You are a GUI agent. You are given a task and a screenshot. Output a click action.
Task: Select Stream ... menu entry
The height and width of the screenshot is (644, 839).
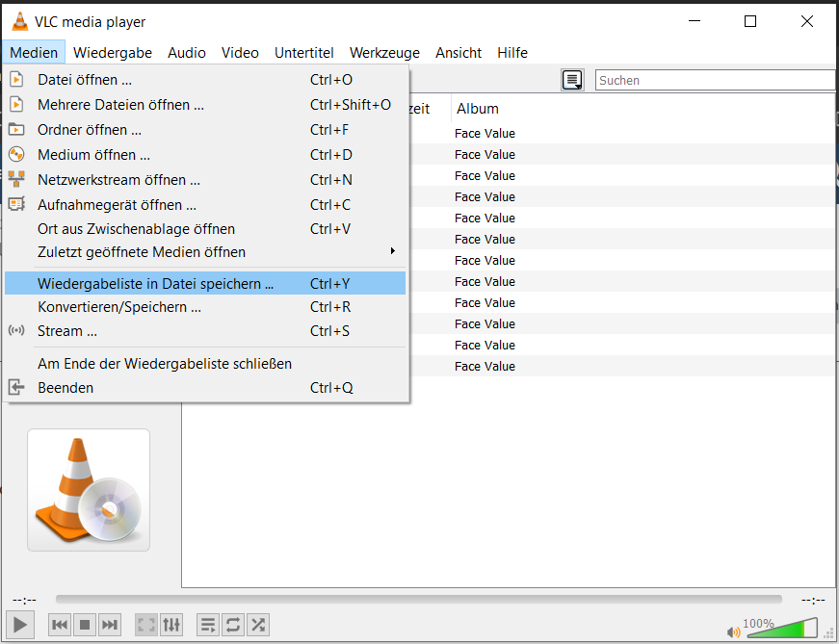coord(205,330)
